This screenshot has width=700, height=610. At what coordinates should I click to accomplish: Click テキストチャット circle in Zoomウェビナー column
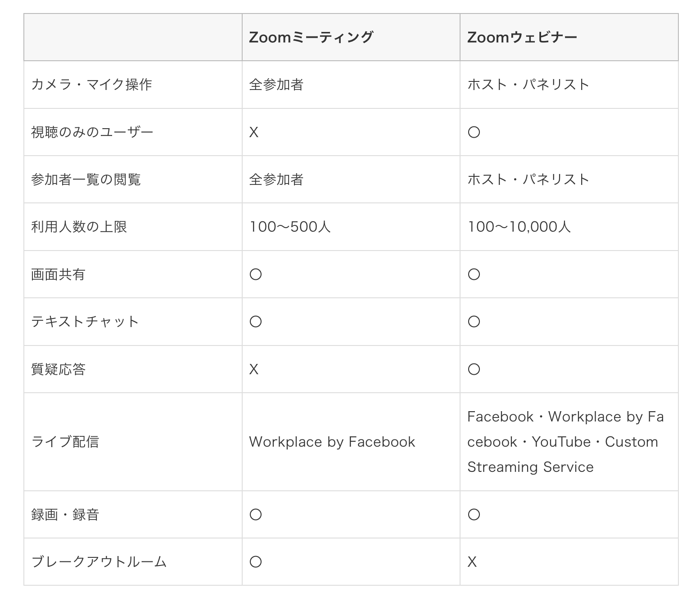click(474, 322)
